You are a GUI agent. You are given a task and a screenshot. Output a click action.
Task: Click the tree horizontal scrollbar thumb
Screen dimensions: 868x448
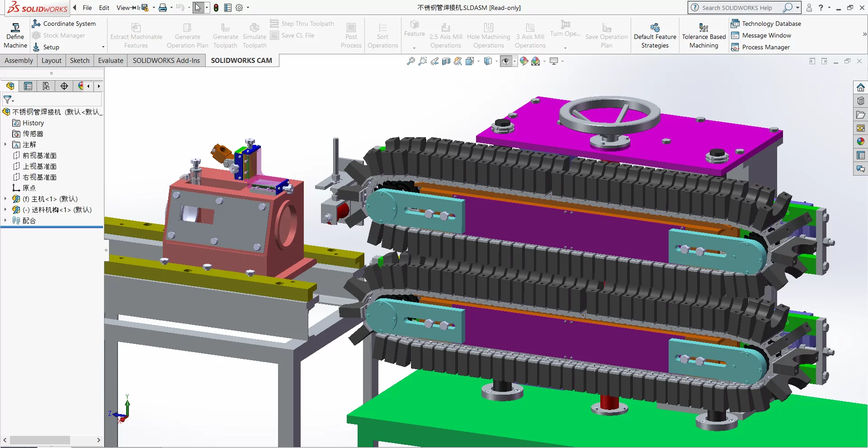tap(40, 440)
